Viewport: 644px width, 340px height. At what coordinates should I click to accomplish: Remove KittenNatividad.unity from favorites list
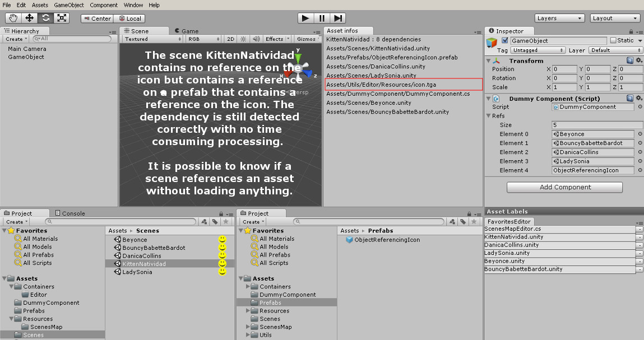coord(640,237)
